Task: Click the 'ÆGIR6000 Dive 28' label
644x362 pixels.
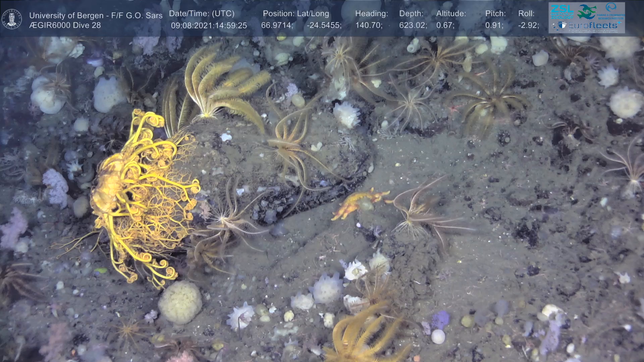Action: (65, 25)
